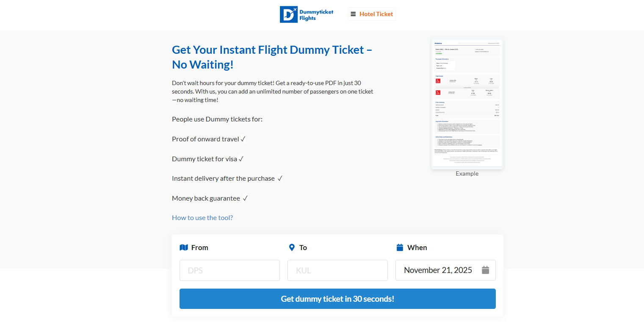Viewport: 644px width, 325px height.
Task: Open the hamburger menu icon
Action: coord(353,14)
